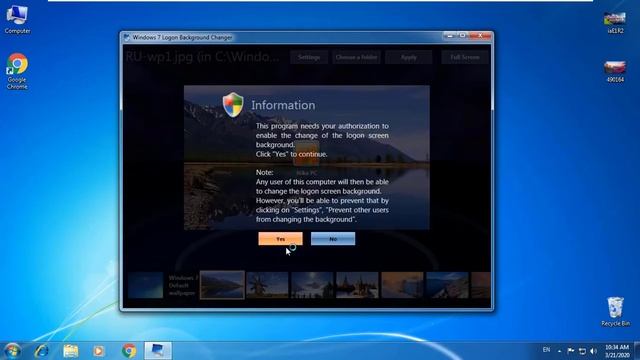Screen dimensions: 640x360
Task: Select the orange dusk wallpaper thumbnail
Action: pos(402,285)
